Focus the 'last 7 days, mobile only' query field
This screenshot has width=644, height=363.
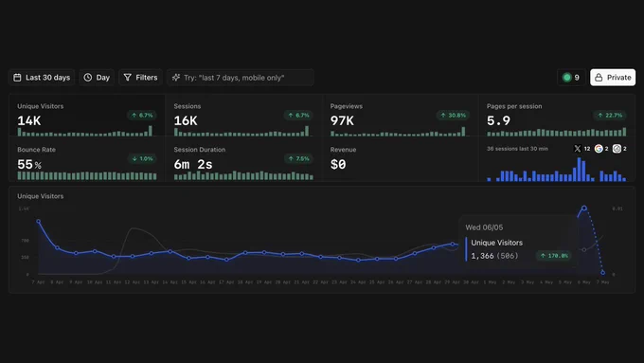241,78
